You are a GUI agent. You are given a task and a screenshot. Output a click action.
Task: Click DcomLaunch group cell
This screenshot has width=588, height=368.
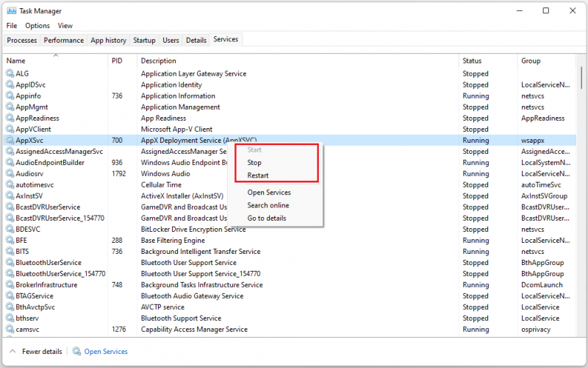coord(542,285)
